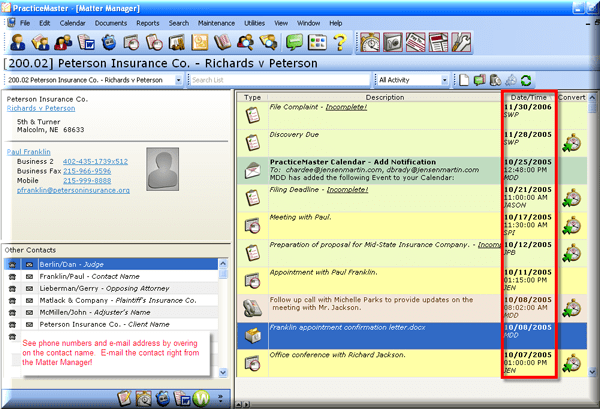This screenshot has width=600, height=409.
Task: Click convert icon for Meeting with Paul row
Action: (x=572, y=225)
